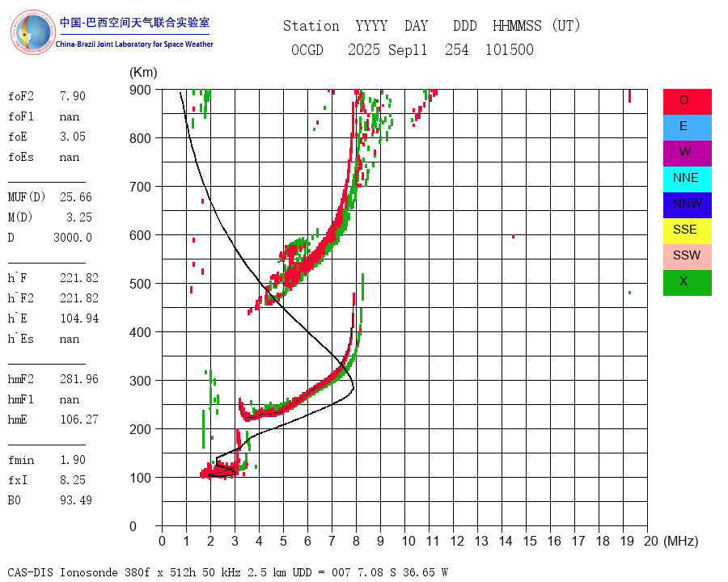Viewport: 728px width, 582px height.
Task: Click the CAS-DIS Ionosonde footer text
Action: pyautogui.click(x=227, y=572)
